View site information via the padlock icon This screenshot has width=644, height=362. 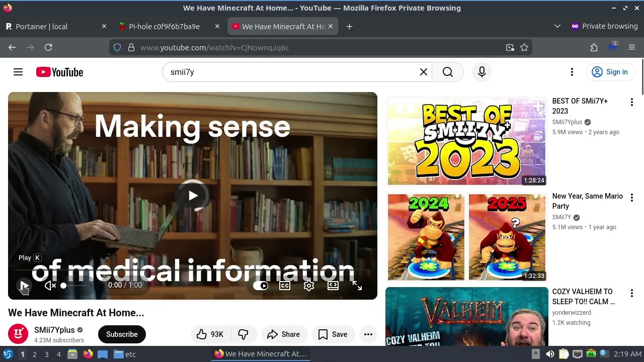[x=131, y=47]
